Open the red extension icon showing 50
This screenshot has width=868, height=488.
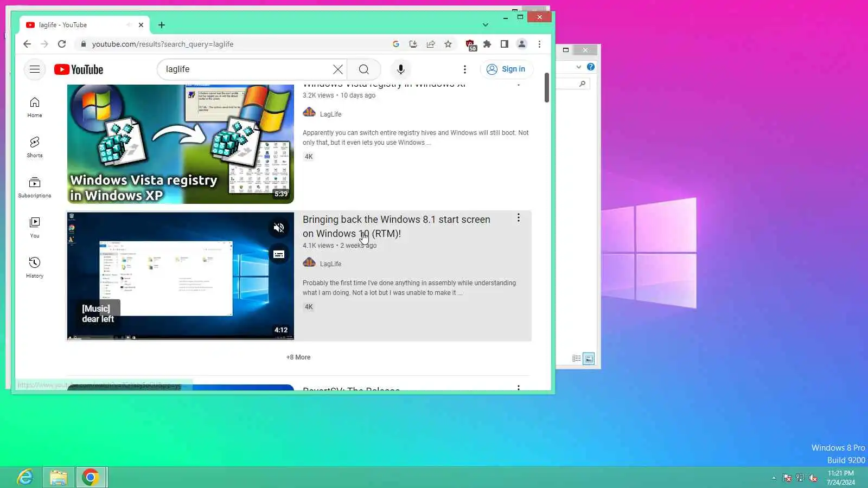coord(470,44)
